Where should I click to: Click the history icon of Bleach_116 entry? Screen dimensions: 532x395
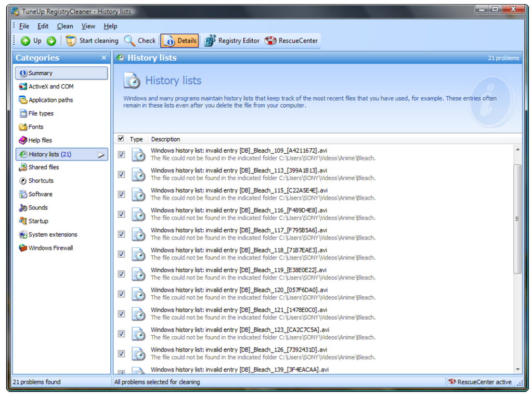(x=138, y=214)
